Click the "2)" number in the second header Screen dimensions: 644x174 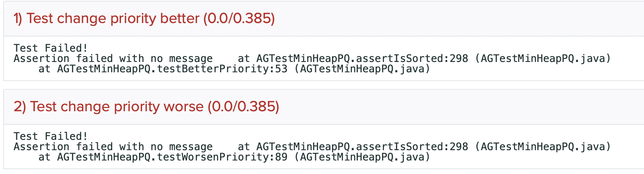20,107
